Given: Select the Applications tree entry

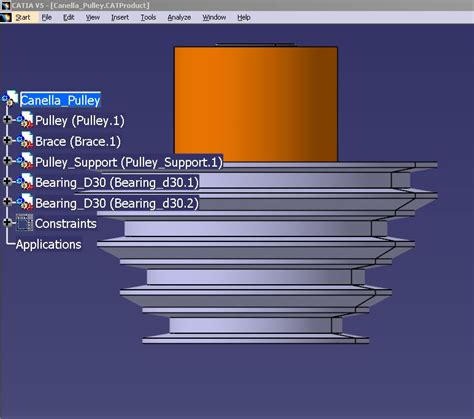Looking at the screenshot, I should coord(49,244).
